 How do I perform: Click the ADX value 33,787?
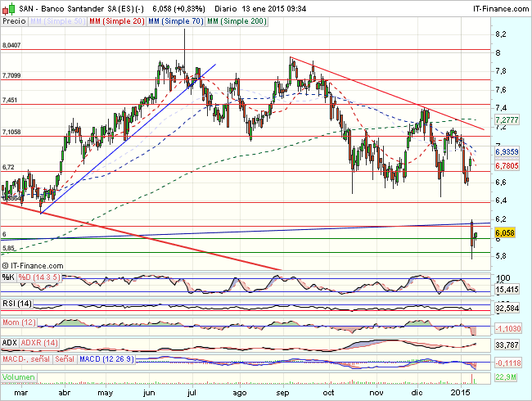[507, 345]
